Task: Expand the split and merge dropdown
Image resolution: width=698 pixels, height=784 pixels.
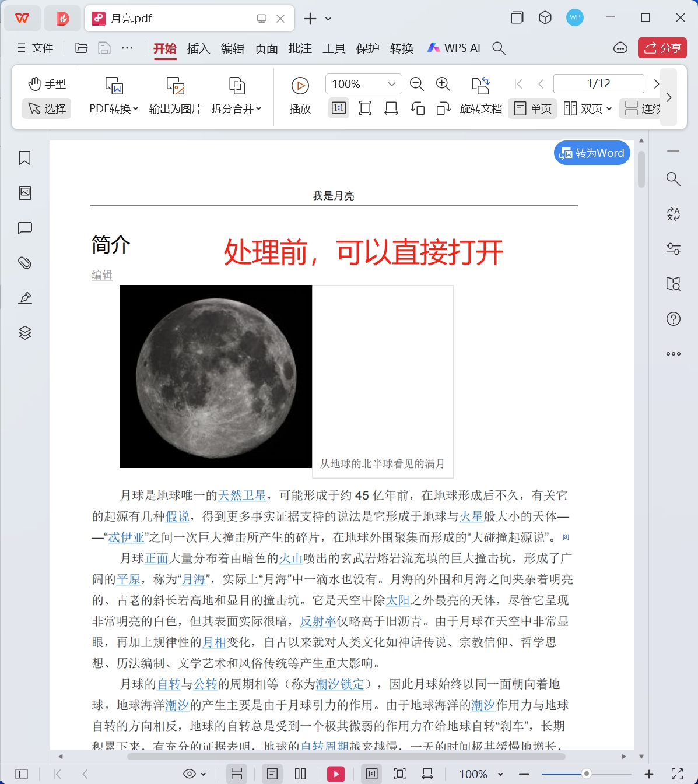Action: tap(236, 108)
